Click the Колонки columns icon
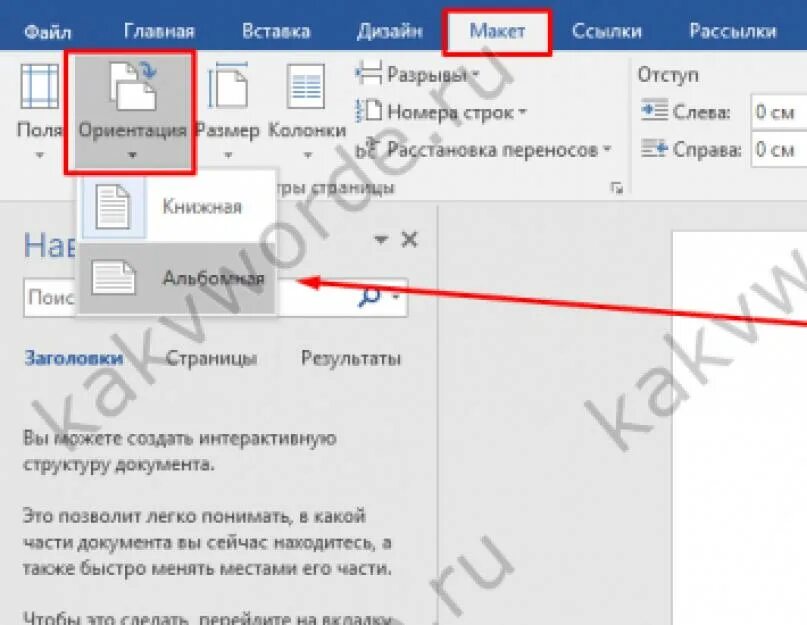Viewport: 807px width, 625px height. tap(306, 86)
